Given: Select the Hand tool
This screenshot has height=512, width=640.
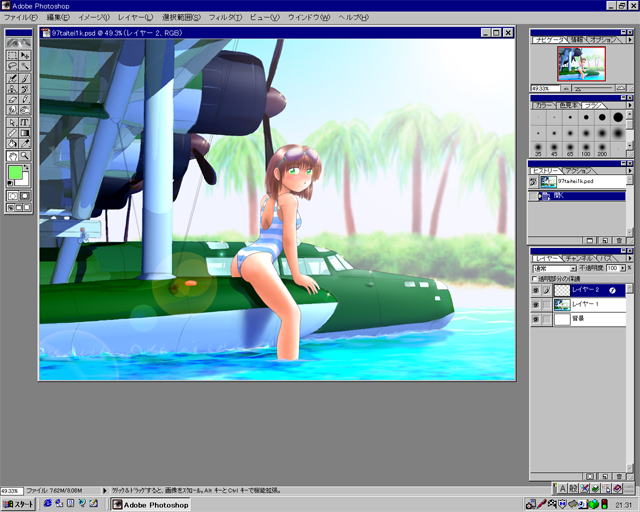Looking at the screenshot, I should 13,156.
